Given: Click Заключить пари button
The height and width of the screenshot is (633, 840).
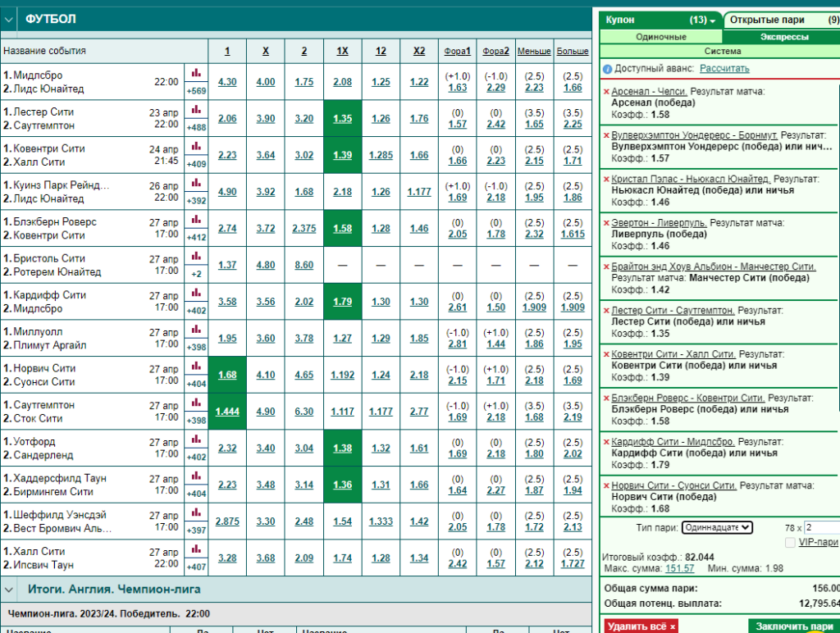Looking at the screenshot, I should (x=794, y=626).
